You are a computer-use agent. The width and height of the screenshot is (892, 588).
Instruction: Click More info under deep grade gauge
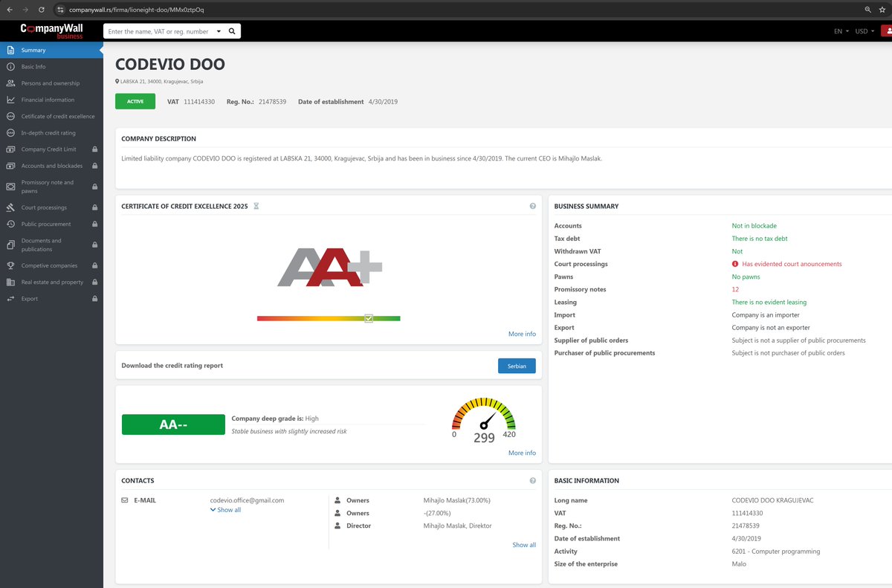[522, 453]
